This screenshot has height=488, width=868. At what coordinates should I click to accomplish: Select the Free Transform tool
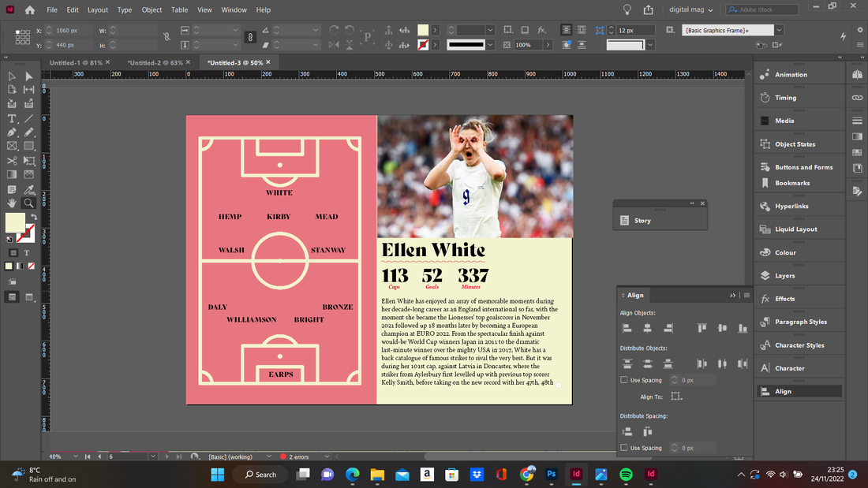(x=28, y=161)
